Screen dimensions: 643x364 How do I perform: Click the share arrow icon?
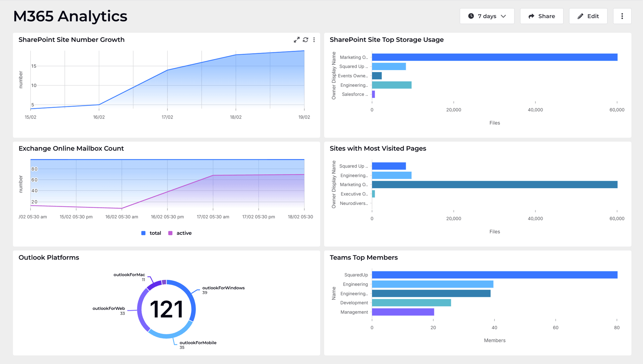pos(531,16)
